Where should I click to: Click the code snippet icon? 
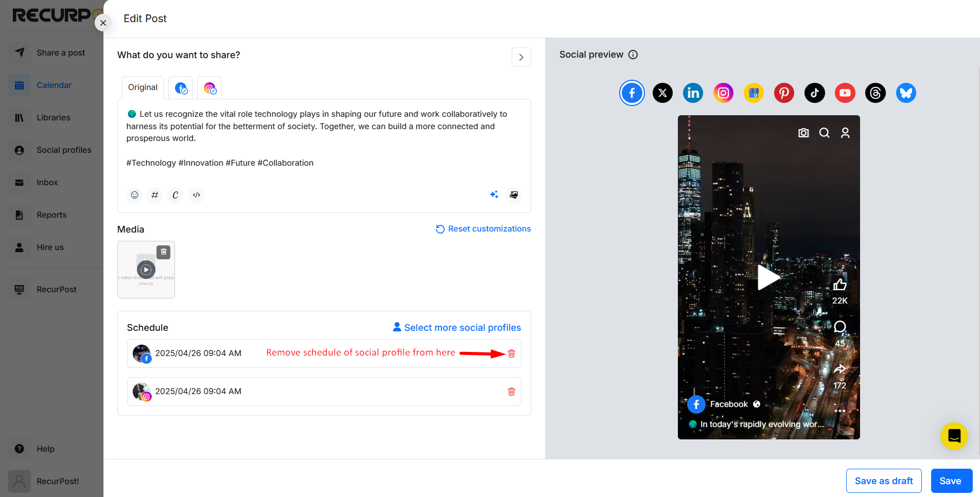tap(196, 195)
